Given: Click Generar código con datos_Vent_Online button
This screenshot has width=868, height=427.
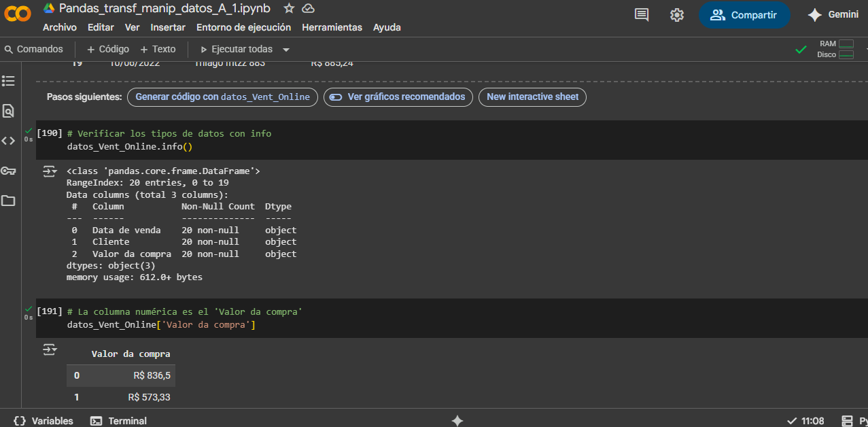Looking at the screenshot, I should 222,97.
